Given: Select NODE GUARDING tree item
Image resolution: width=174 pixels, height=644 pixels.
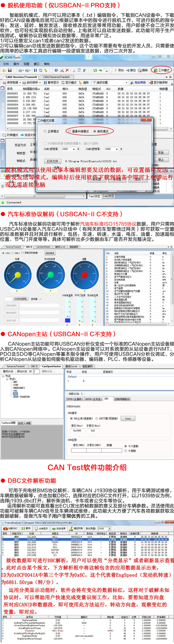Looking at the screenshot, I should tap(22, 397).
